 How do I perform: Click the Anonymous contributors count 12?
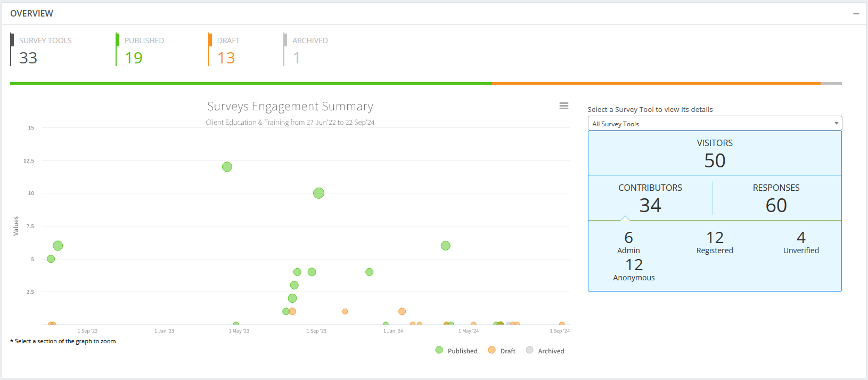634,265
